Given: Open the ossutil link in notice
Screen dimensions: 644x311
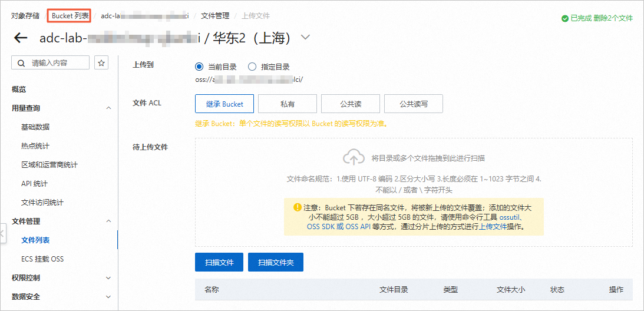Looking at the screenshot, I should 509,217.
